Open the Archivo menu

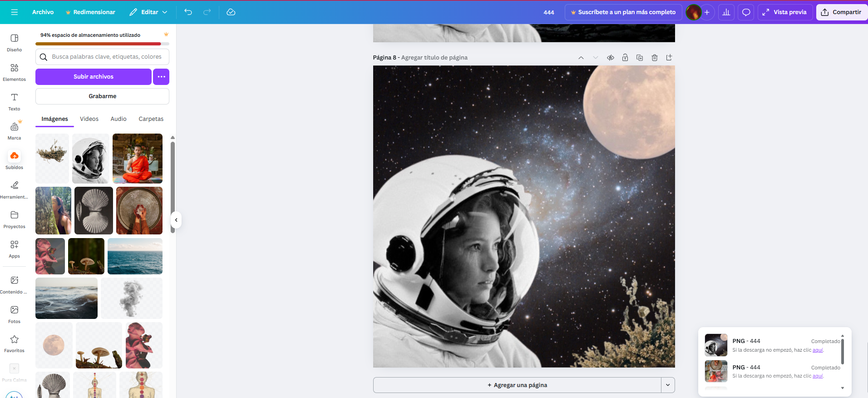pos(43,12)
